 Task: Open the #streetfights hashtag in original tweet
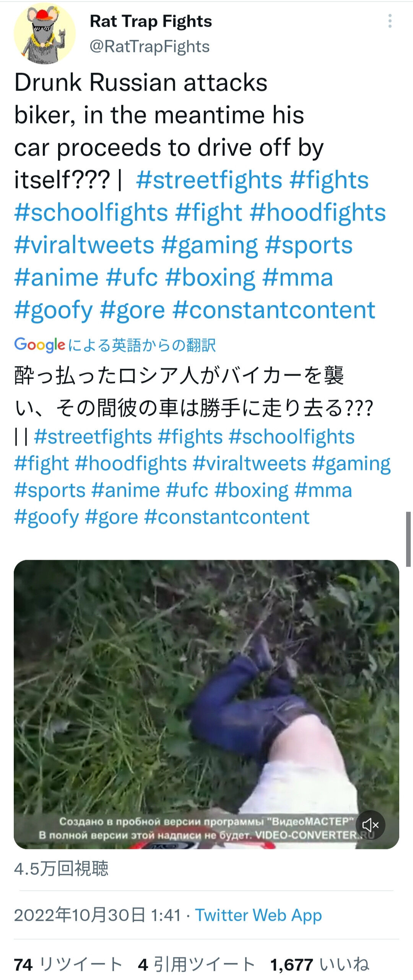209,180
